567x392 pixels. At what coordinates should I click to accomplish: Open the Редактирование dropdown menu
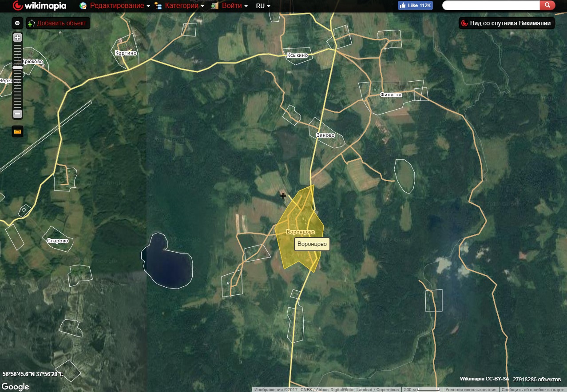tap(117, 6)
